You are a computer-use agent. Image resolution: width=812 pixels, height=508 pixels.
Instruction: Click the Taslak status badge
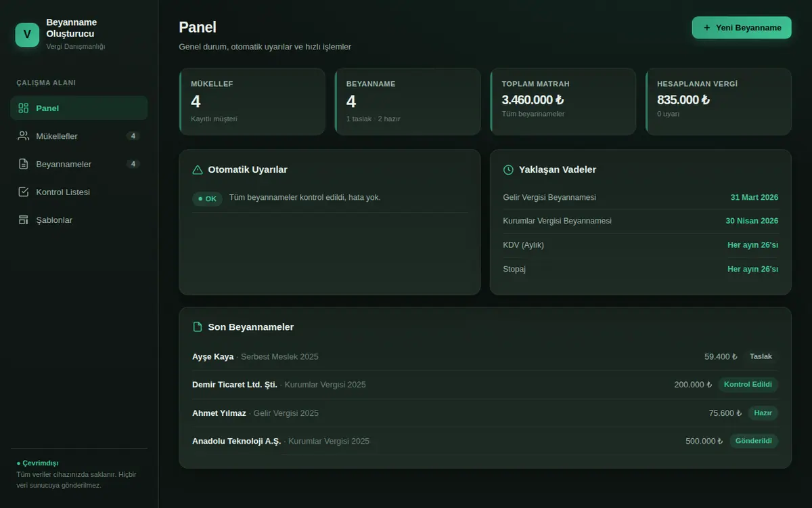point(761,356)
